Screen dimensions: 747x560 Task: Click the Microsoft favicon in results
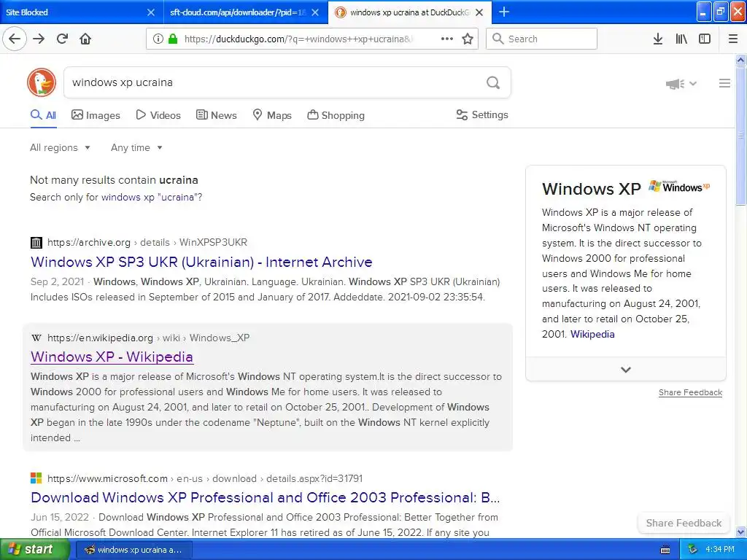(36, 478)
